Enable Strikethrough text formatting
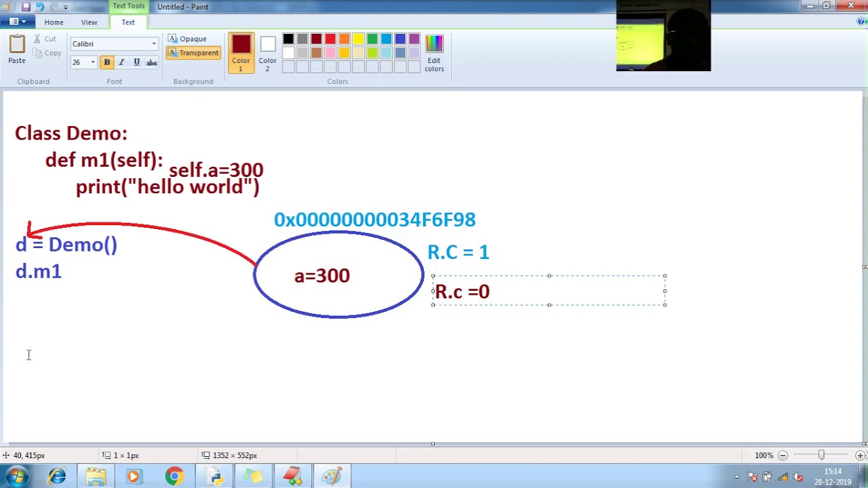Image resolution: width=868 pixels, height=488 pixels. [x=151, y=62]
